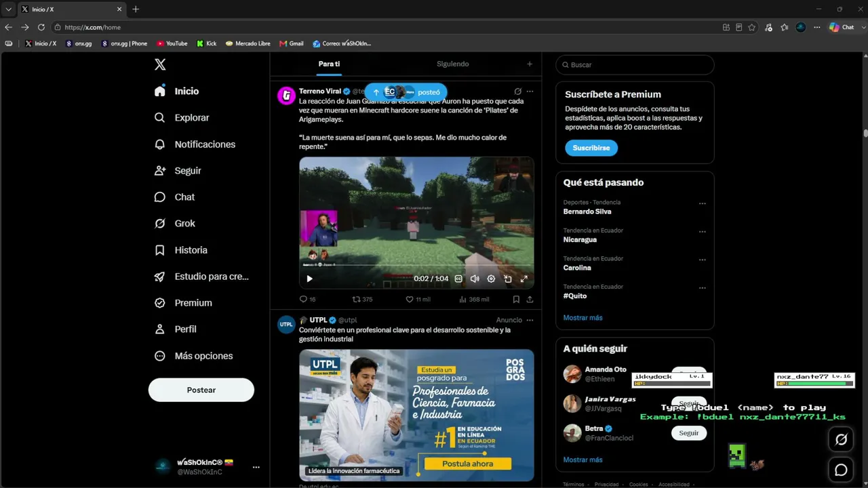The image size is (868, 488).
Task: Open the floating Grok button
Action: pos(842,439)
